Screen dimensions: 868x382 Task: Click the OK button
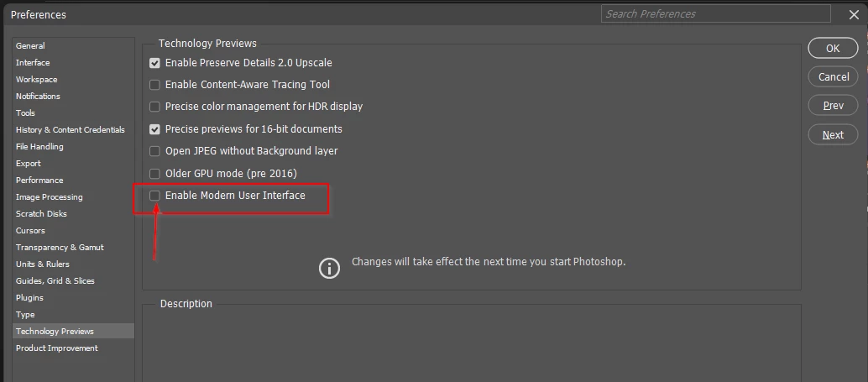833,48
